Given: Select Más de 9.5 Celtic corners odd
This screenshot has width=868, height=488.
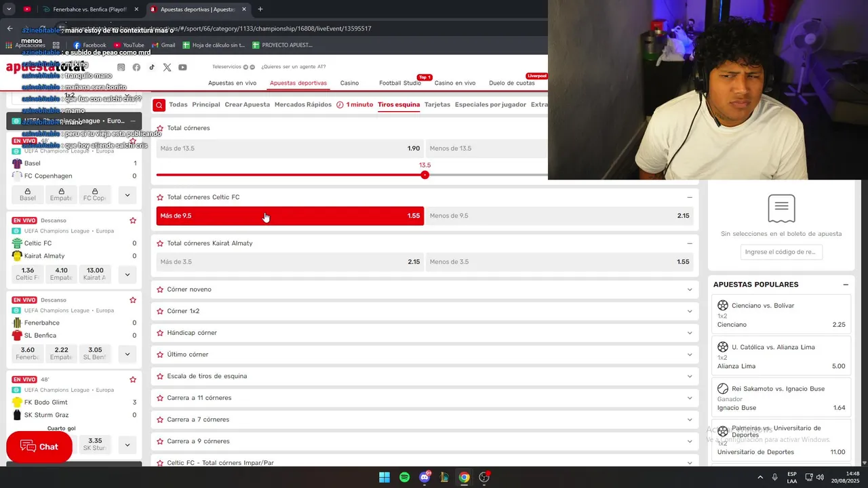Looking at the screenshot, I should tap(290, 216).
